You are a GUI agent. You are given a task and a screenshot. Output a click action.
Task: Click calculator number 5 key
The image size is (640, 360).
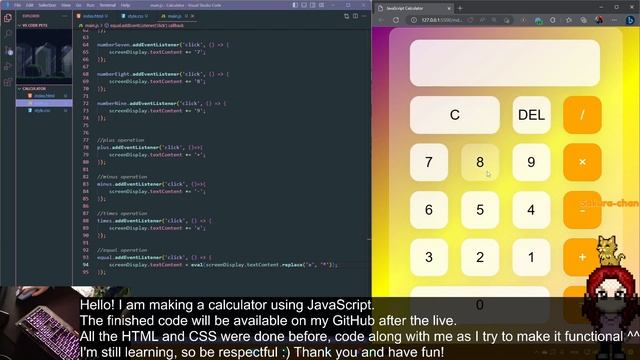(480, 210)
